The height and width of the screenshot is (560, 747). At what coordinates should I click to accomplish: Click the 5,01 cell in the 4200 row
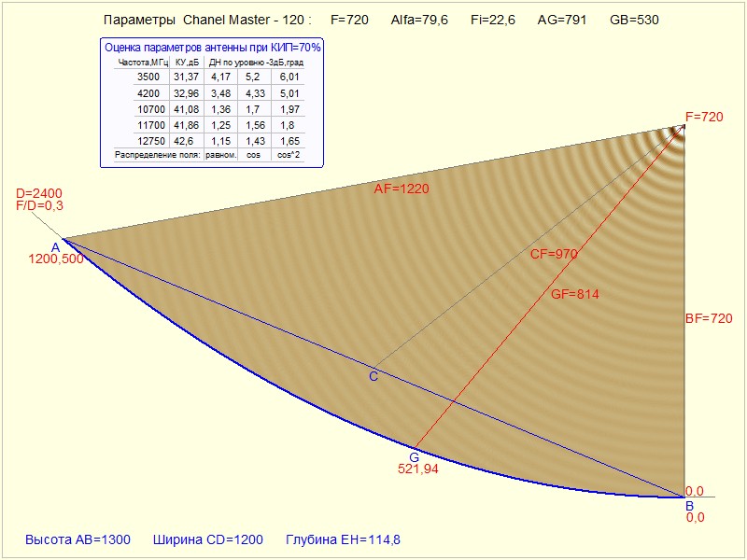[289, 93]
